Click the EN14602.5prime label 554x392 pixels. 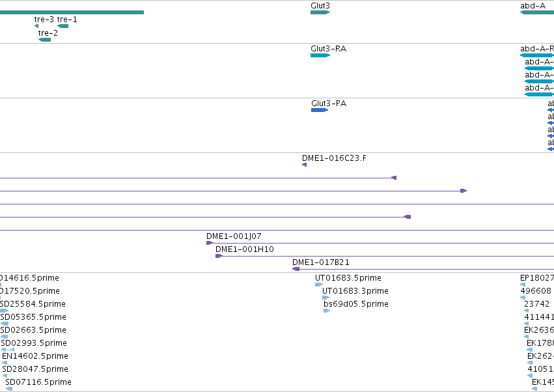(35, 356)
